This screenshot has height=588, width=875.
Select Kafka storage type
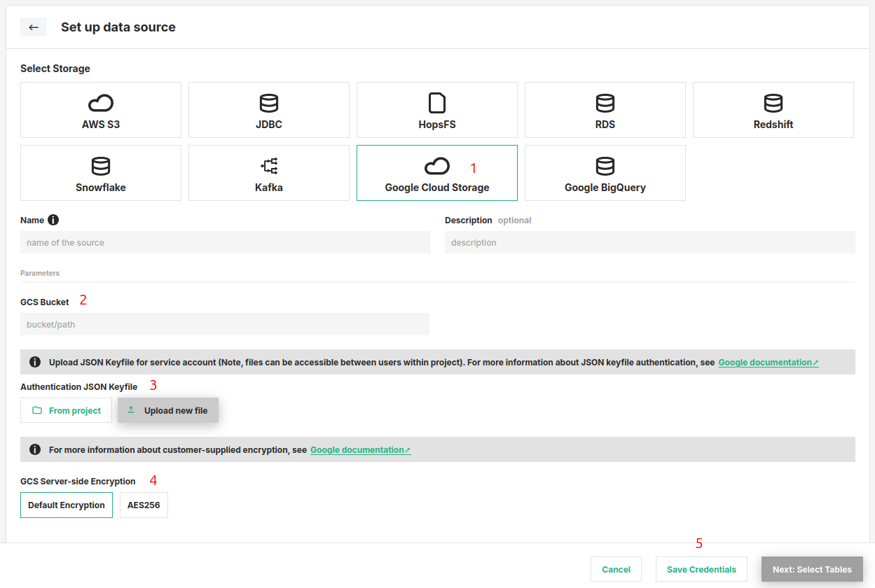(x=269, y=173)
